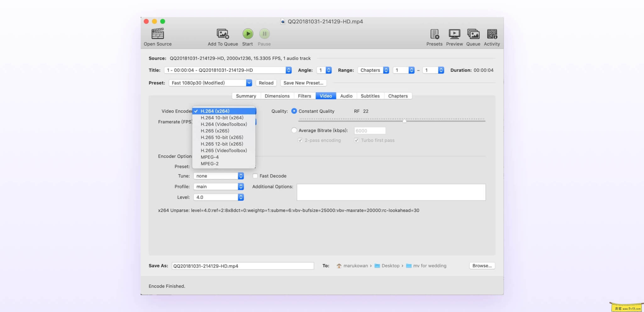
Task: Choose H.265 (x265) from encoder list
Action: pos(215,131)
